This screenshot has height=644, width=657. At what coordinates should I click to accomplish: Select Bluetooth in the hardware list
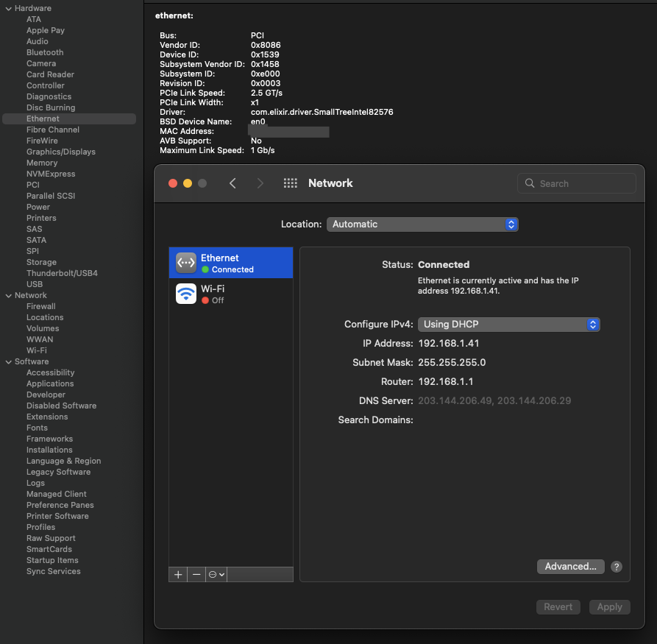[45, 52]
